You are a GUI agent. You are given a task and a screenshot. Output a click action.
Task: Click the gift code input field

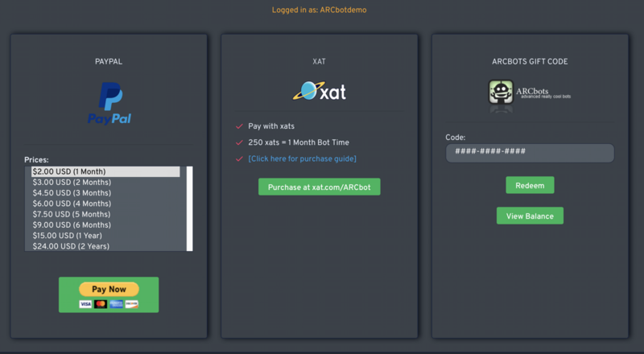point(530,153)
